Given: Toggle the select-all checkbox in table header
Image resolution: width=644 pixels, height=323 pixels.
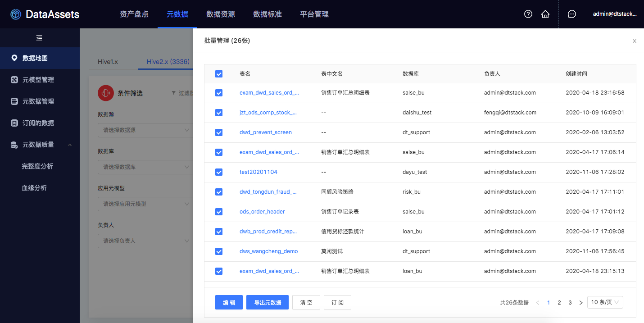Looking at the screenshot, I should tap(219, 74).
